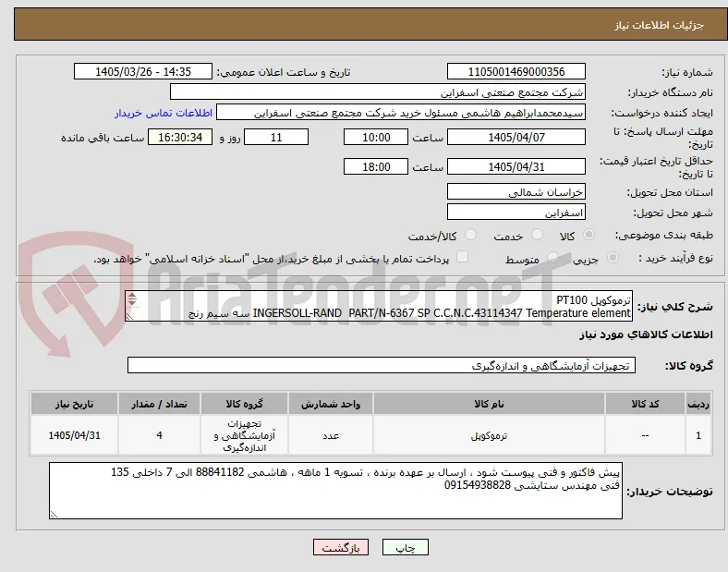This screenshot has width=728, height=572.
Task: Click the deadline hour 10:00 field
Action: click(x=376, y=137)
